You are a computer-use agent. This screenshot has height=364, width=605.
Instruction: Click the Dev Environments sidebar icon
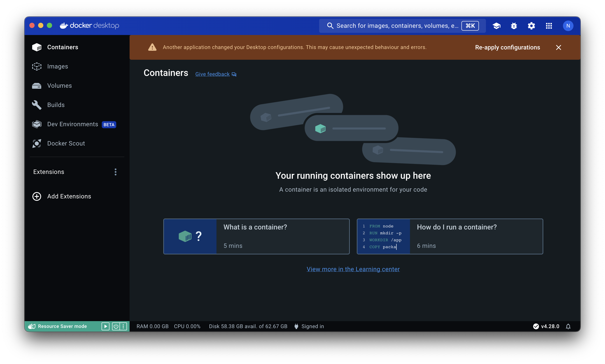tap(37, 124)
